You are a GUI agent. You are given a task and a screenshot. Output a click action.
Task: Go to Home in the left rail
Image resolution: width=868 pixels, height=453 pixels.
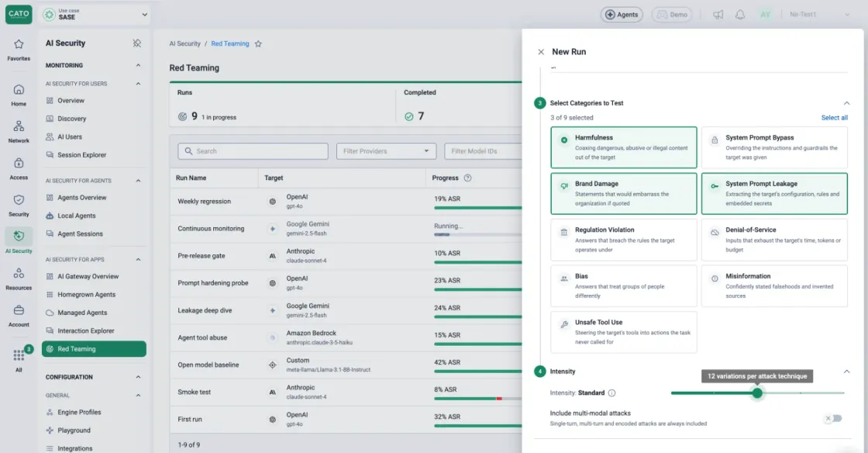[19, 95]
